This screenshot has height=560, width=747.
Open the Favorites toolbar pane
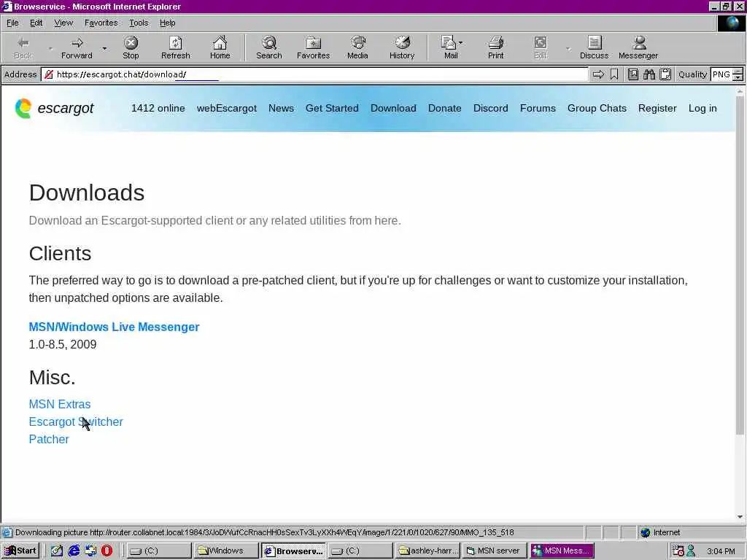pyautogui.click(x=313, y=47)
